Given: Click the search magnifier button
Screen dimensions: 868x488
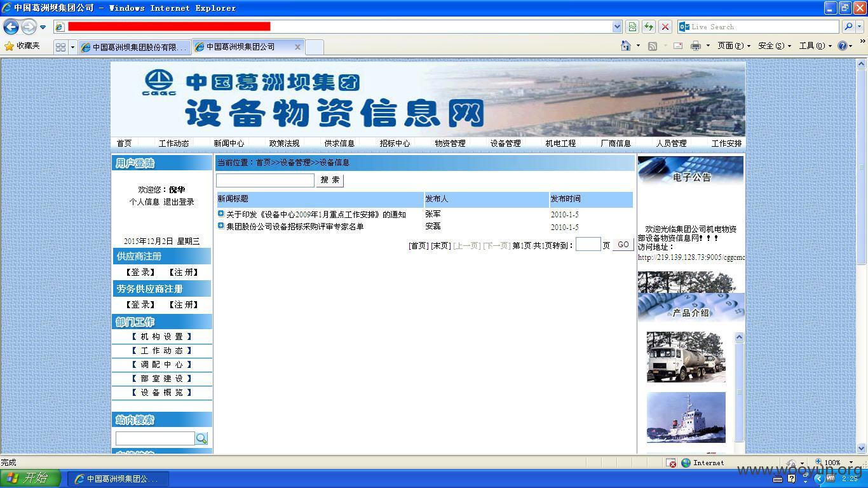Looking at the screenshot, I should (848, 27).
